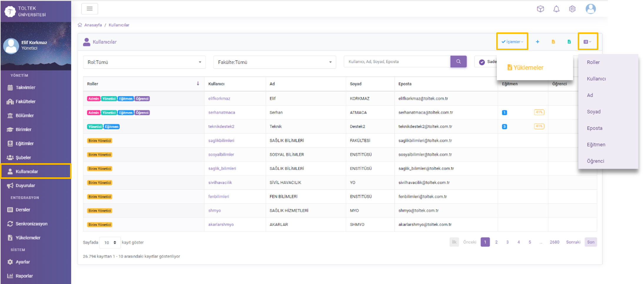Expand the Fakülte:Tümü dropdown
The image size is (644, 284).
tap(274, 62)
